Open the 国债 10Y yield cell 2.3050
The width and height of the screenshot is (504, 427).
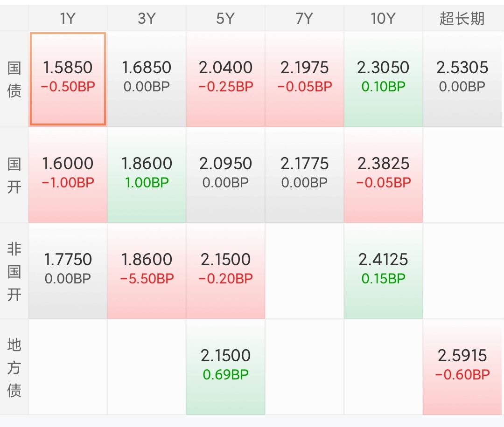click(x=383, y=79)
